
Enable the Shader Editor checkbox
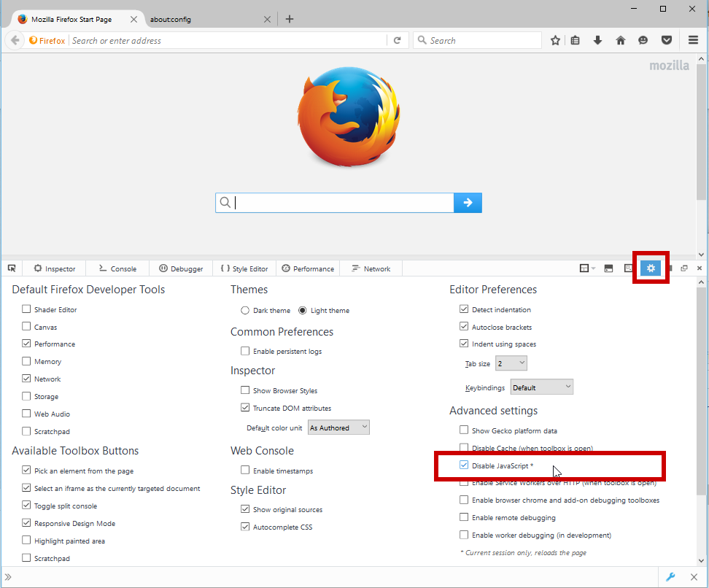click(26, 309)
